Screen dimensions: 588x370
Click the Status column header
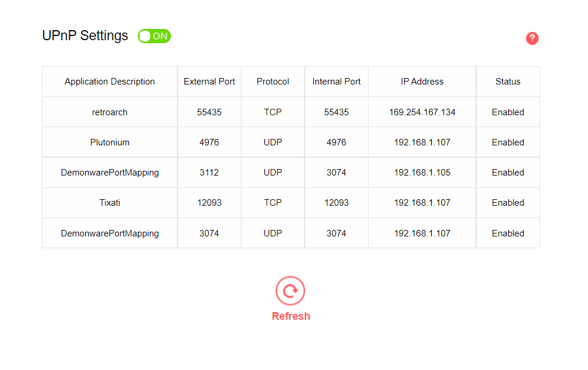pyautogui.click(x=508, y=82)
